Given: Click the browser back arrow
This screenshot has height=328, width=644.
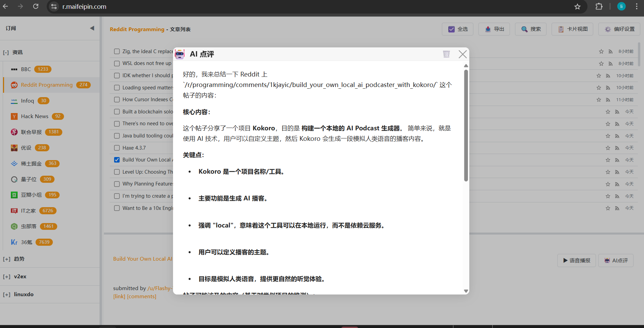Looking at the screenshot, I should tap(5, 6).
